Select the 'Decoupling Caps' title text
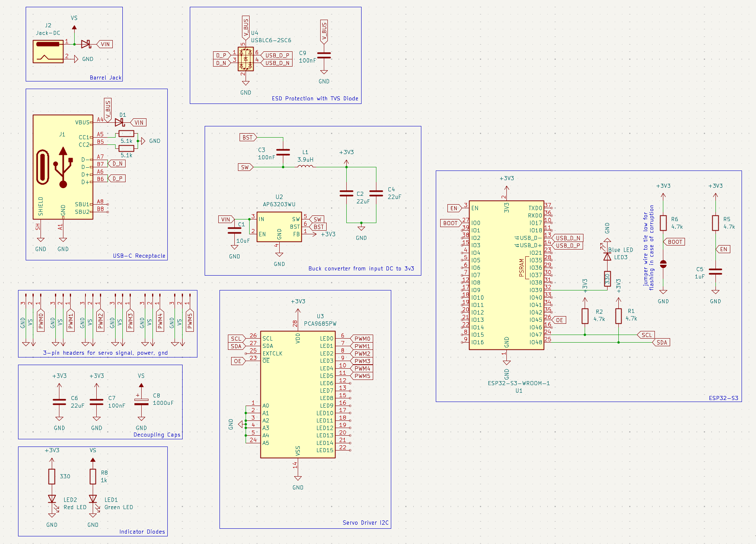This screenshot has width=756, height=544. coord(157,435)
